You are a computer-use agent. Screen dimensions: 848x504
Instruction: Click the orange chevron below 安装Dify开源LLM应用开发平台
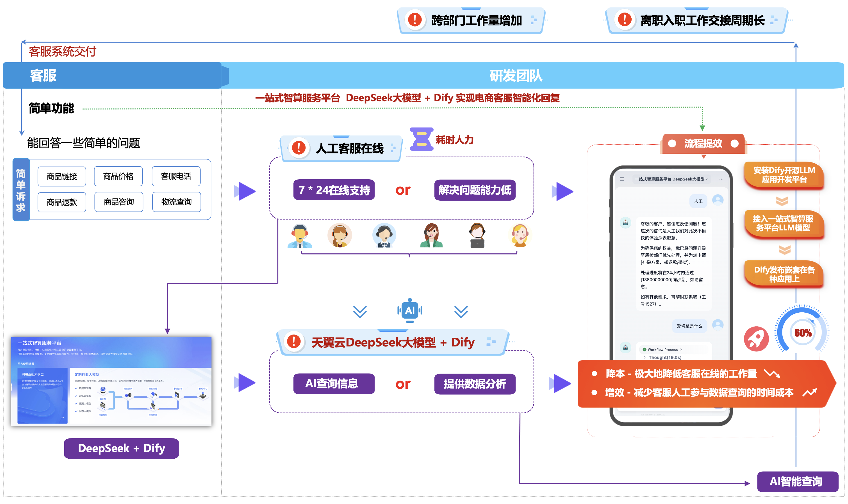click(782, 201)
